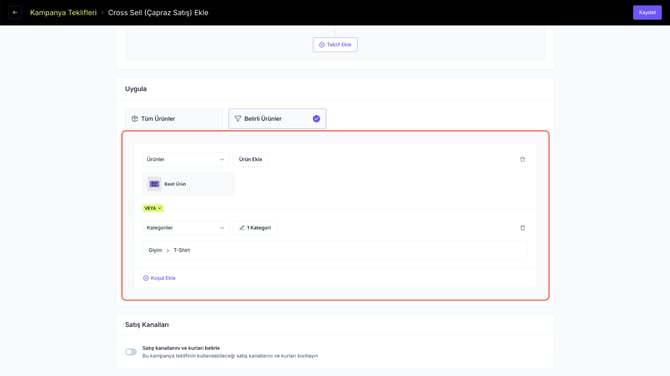Save with the Kaydet button

[647, 12]
